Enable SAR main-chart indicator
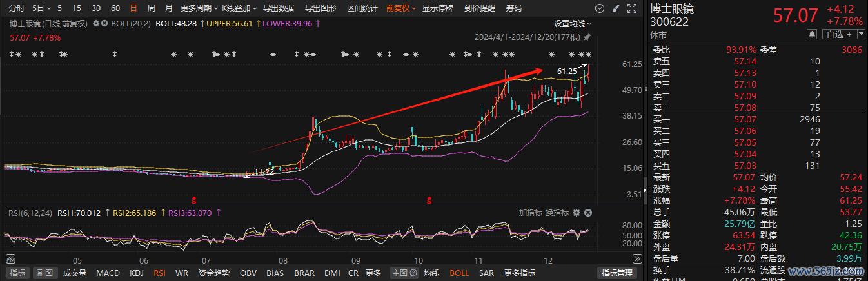 point(488,273)
